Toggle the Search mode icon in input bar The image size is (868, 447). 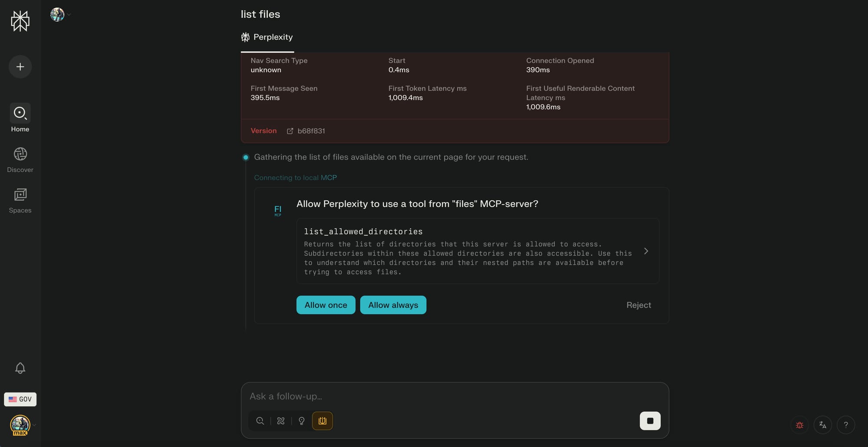click(260, 421)
